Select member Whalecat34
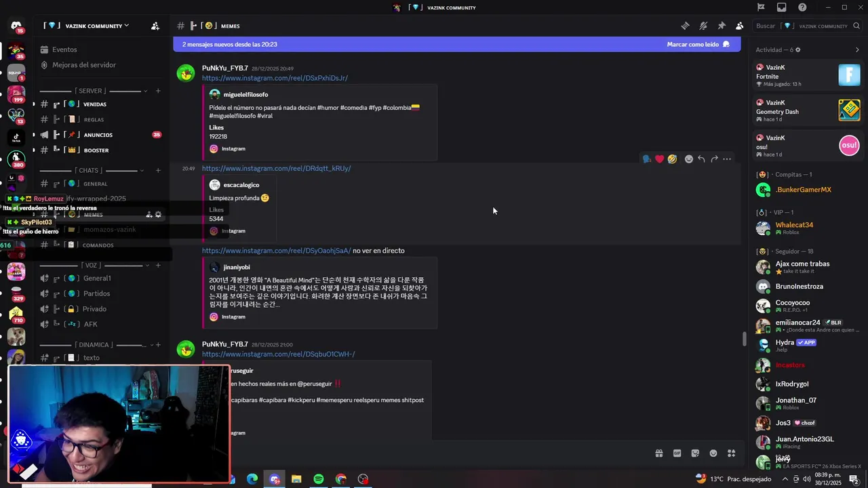The height and width of the screenshot is (488, 868). 808,228
